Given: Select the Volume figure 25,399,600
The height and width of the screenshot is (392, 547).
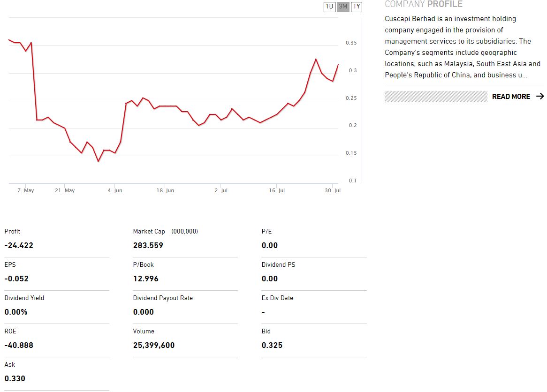Looking at the screenshot, I should pos(154,345).
